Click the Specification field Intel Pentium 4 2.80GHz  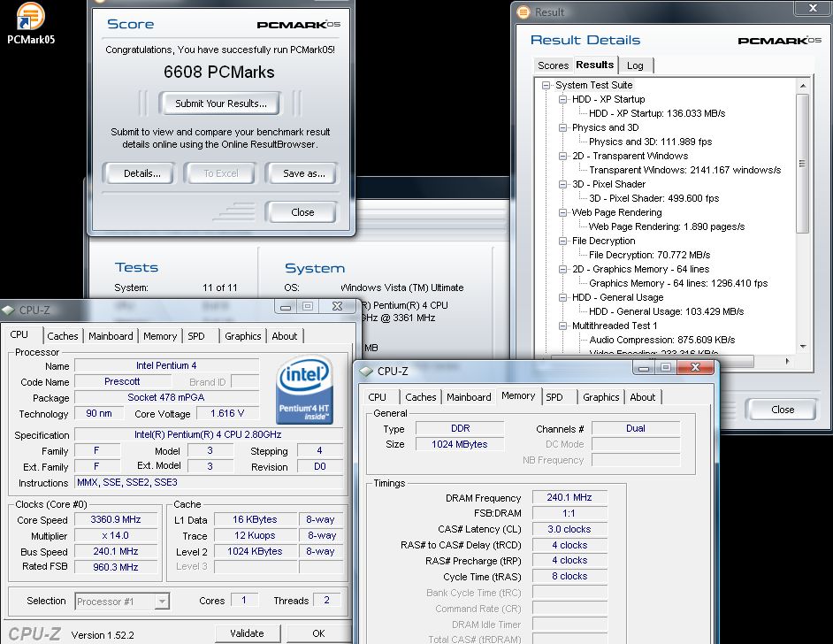pyautogui.click(x=209, y=434)
